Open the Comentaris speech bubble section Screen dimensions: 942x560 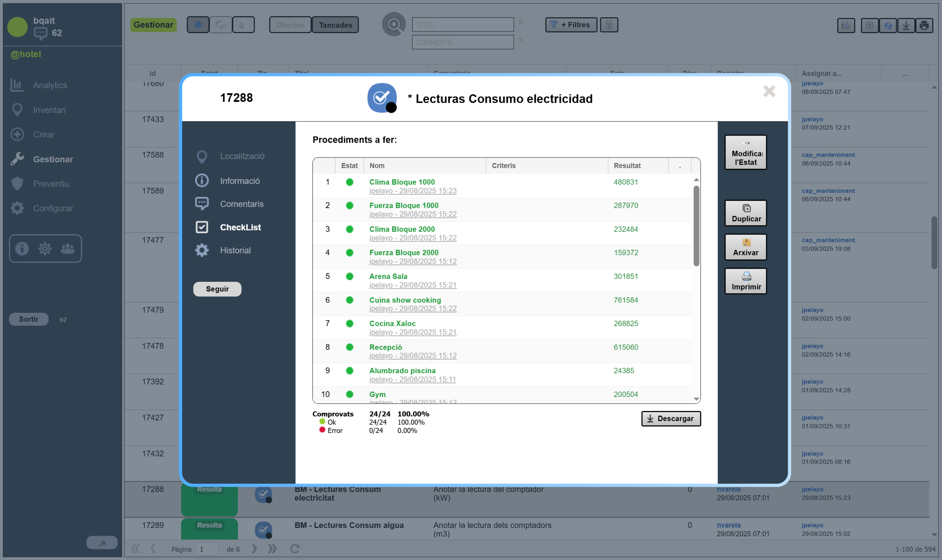click(x=202, y=204)
